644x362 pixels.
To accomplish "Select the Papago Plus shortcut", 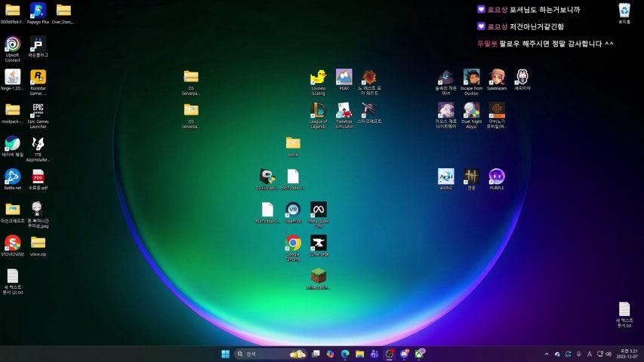I will (x=38, y=11).
